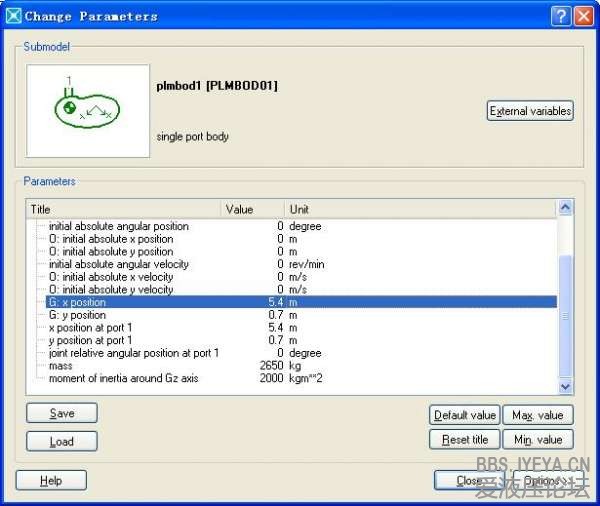Click the 5.4 value of G: x position
Image resolution: width=600 pixels, height=506 pixels.
pos(275,302)
